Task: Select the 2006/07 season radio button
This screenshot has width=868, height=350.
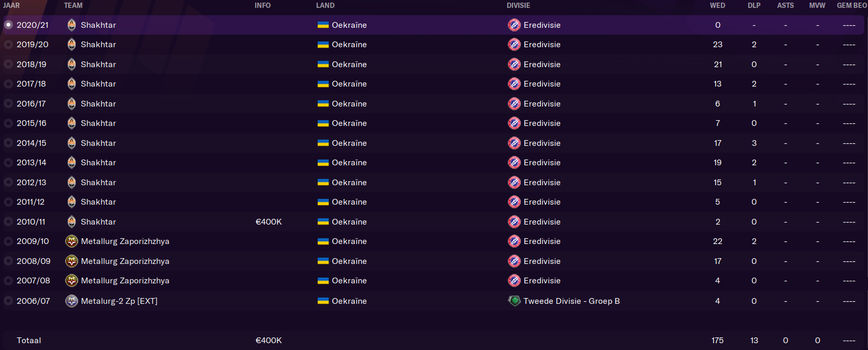Action: (x=8, y=301)
